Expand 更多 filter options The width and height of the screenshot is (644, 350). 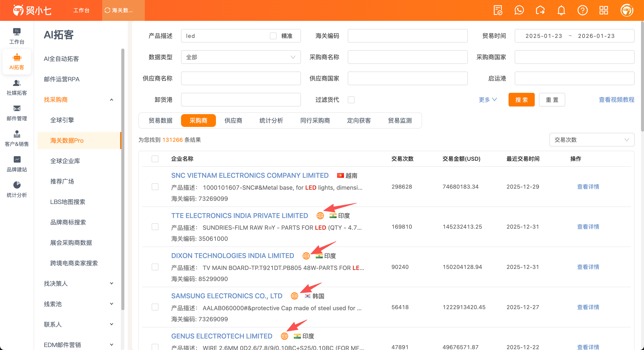487,100
